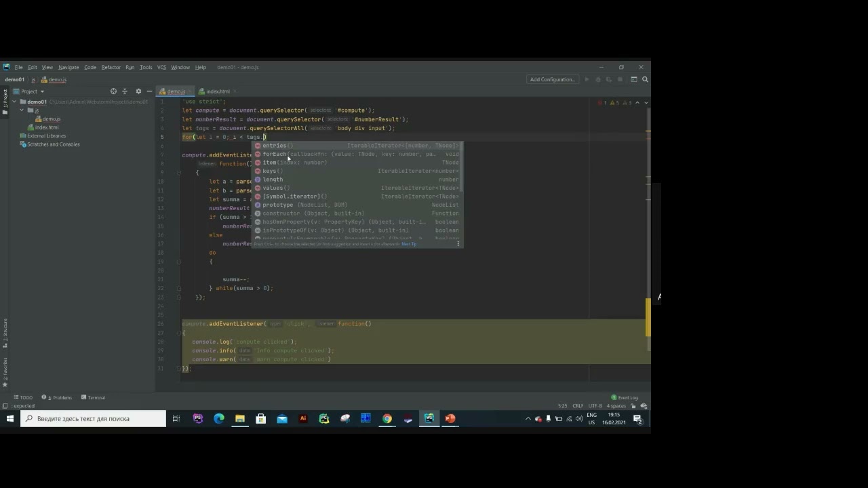The image size is (868, 488).
Task: Click Next Tip link in completion popup
Action: pos(409,244)
